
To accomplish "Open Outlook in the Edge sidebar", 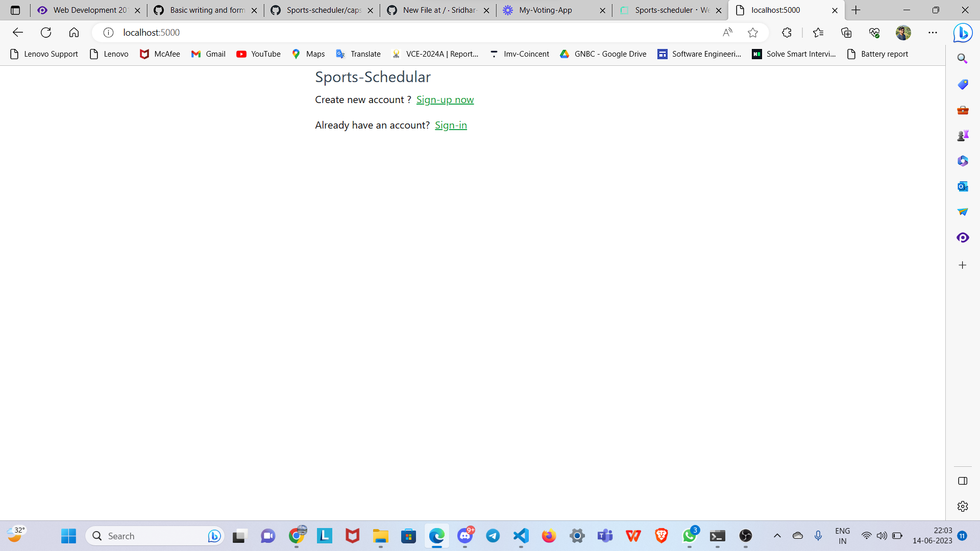I will (x=963, y=186).
